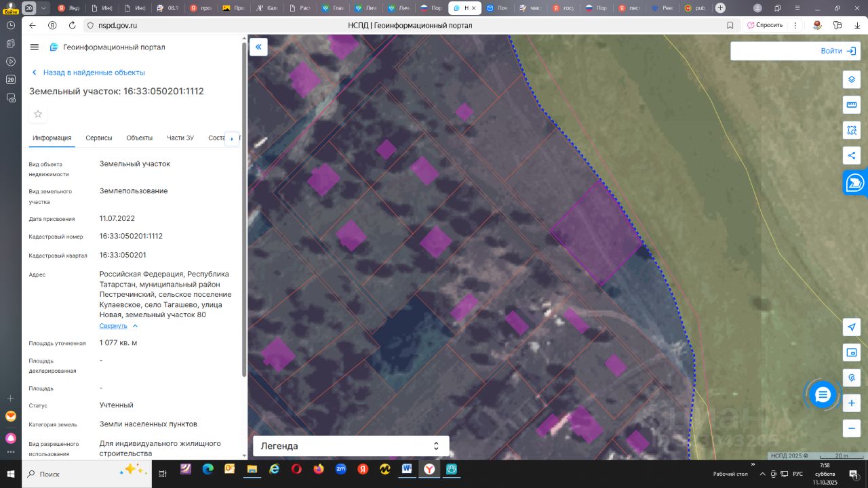The height and width of the screenshot is (488, 868).
Task: Toggle the favorite star for this parcel
Action: tap(38, 114)
